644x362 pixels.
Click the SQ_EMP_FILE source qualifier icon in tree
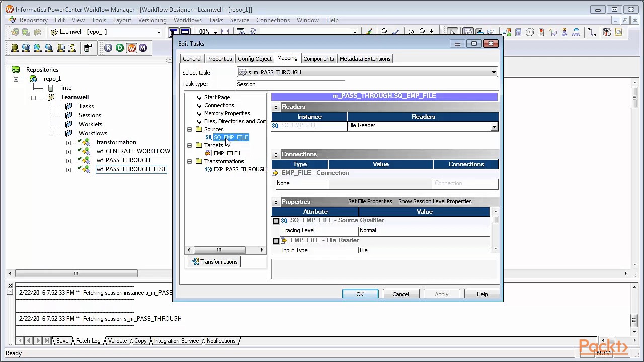[208, 137]
